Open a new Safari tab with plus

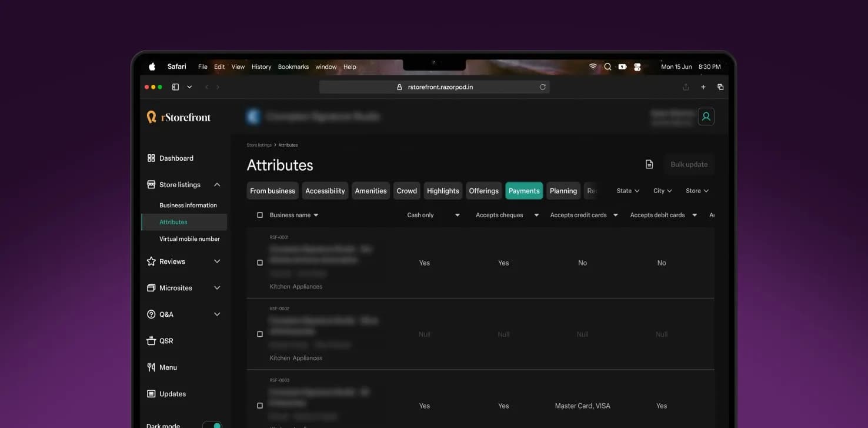(703, 87)
